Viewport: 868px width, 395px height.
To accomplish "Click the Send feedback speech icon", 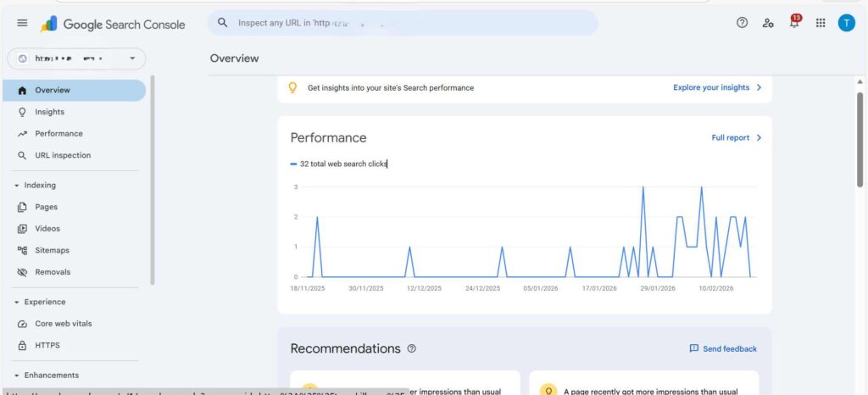I will pyautogui.click(x=693, y=348).
